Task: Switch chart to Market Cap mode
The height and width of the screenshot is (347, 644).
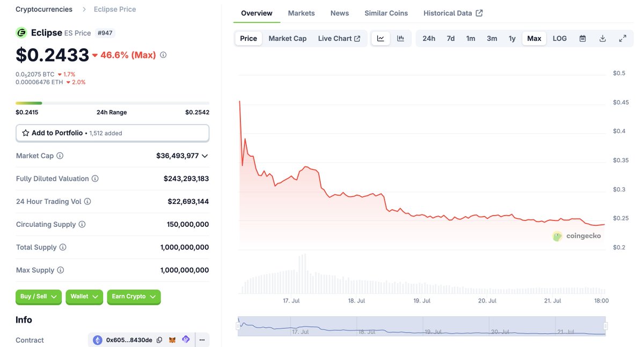Action: tap(288, 39)
